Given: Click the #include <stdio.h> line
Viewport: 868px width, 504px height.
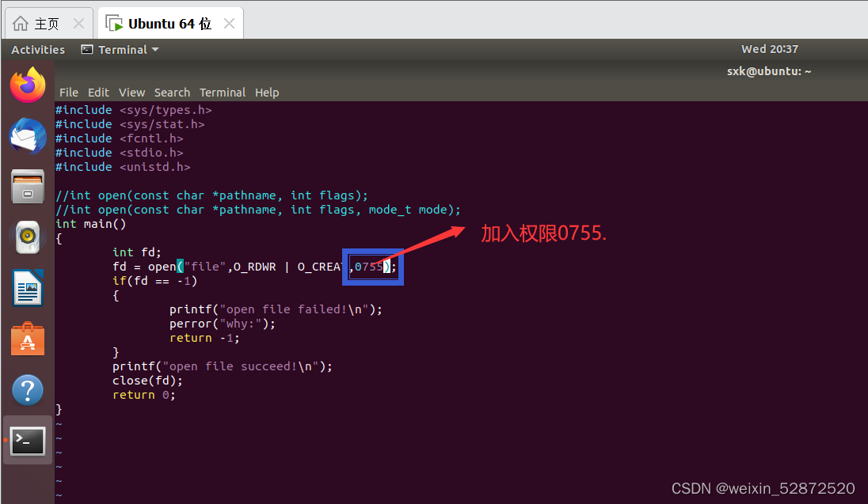Looking at the screenshot, I should pos(119,153).
